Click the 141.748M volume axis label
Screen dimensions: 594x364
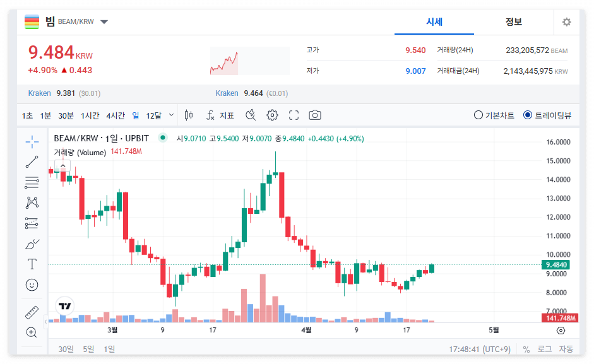561,318
